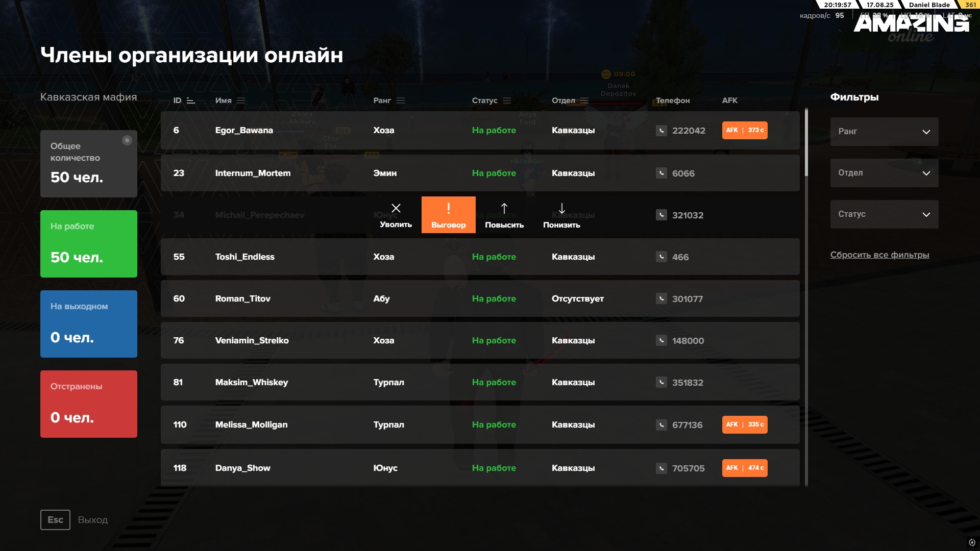Select the Melissa_Molligan member row
Screen dimensions: 980x551
click(x=480, y=425)
